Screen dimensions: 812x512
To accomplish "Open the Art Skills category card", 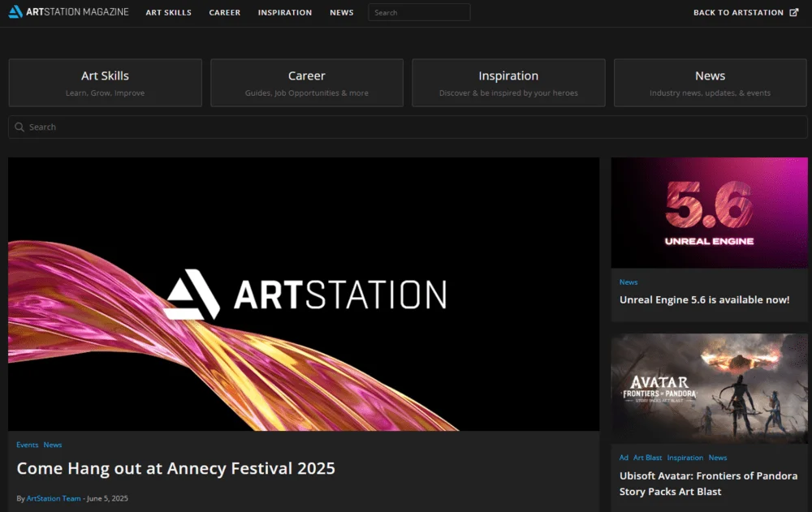I will pos(105,83).
